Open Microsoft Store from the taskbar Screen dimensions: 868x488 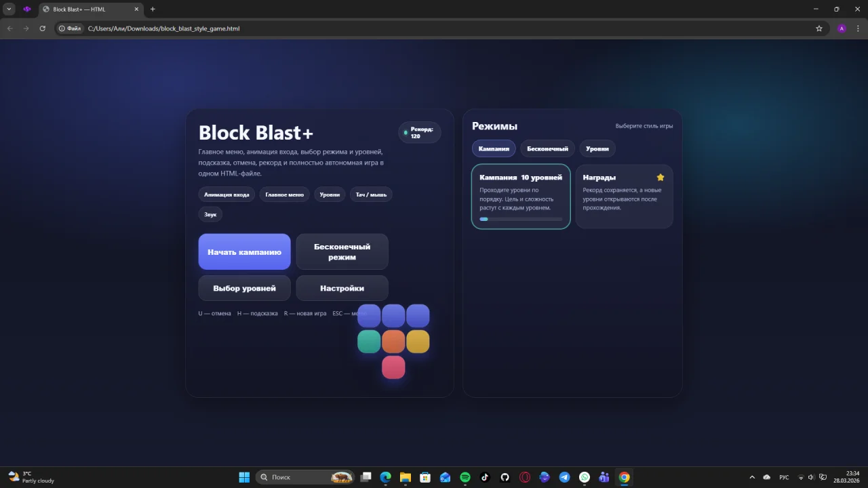click(x=425, y=477)
